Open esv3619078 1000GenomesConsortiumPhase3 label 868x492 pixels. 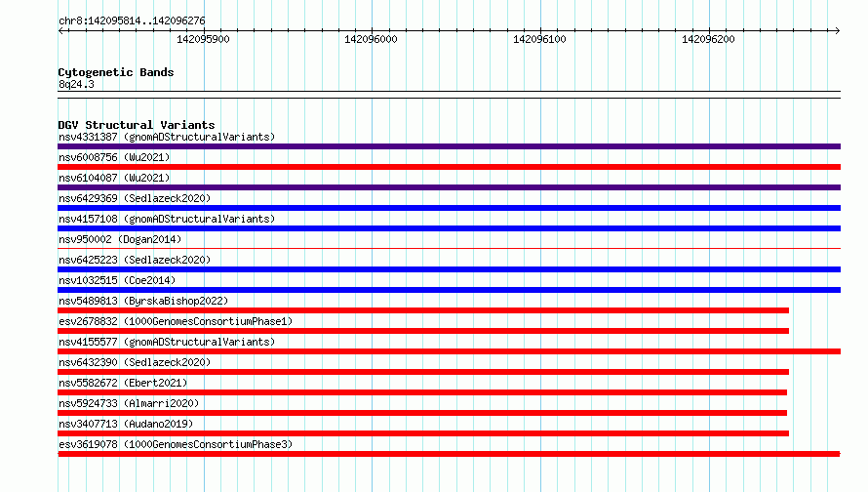tap(176, 444)
